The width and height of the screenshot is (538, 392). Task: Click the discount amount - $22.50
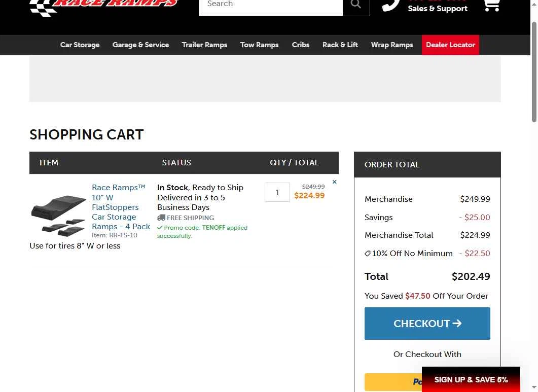(x=475, y=254)
